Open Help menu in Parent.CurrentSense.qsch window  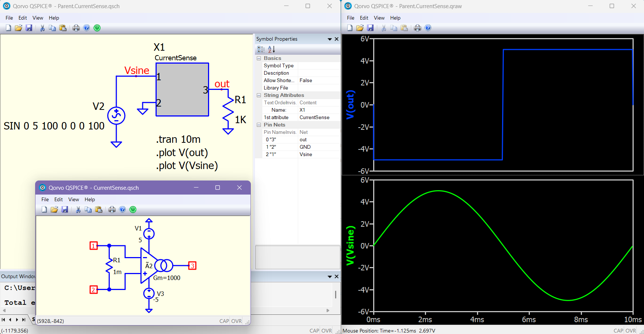54,18
